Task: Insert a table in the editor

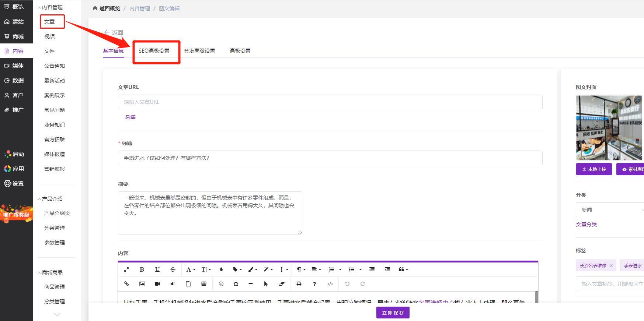Action: tap(204, 284)
